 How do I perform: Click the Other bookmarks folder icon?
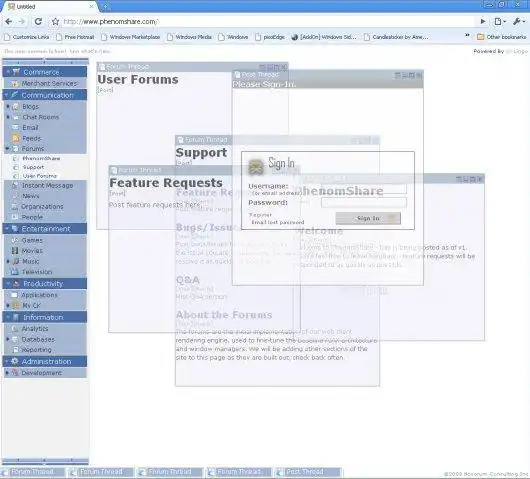(480, 37)
